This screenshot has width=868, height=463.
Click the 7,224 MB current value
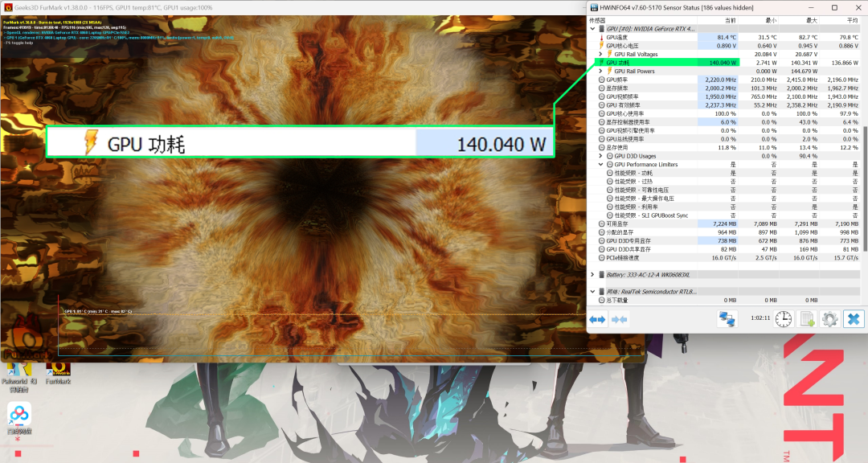[725, 223]
